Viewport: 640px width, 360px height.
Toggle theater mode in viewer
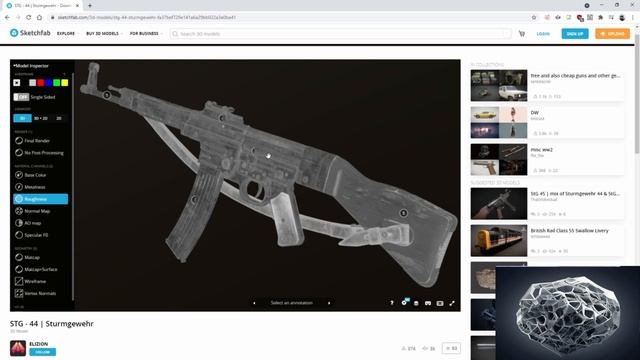click(440, 303)
